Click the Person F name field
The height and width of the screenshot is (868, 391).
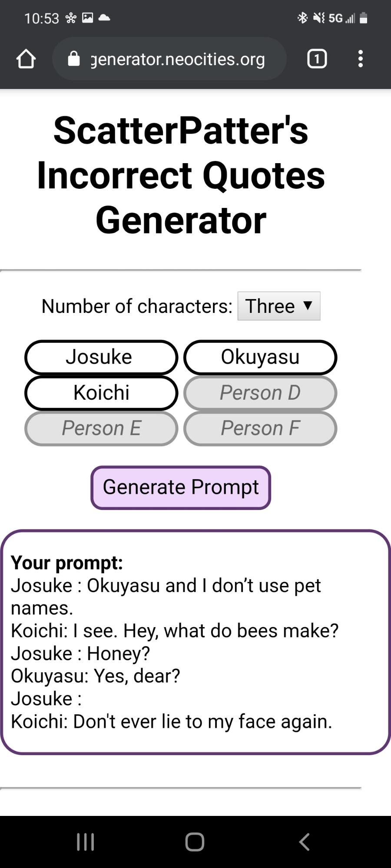pyautogui.click(x=260, y=428)
